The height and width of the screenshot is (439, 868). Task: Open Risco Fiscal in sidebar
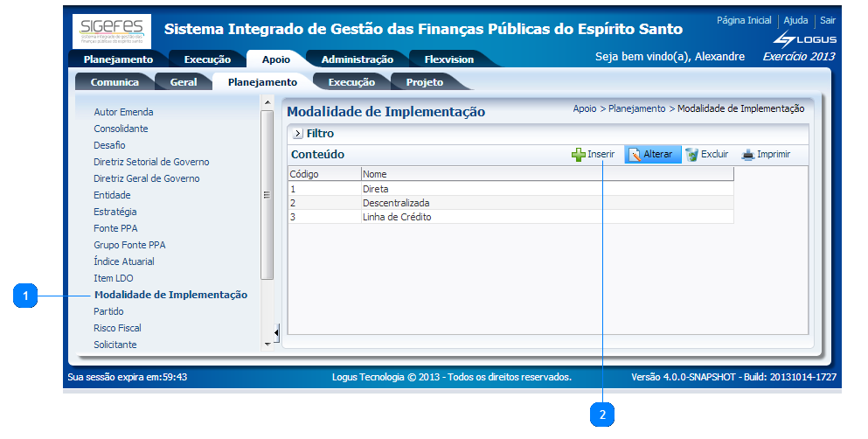[x=117, y=328]
